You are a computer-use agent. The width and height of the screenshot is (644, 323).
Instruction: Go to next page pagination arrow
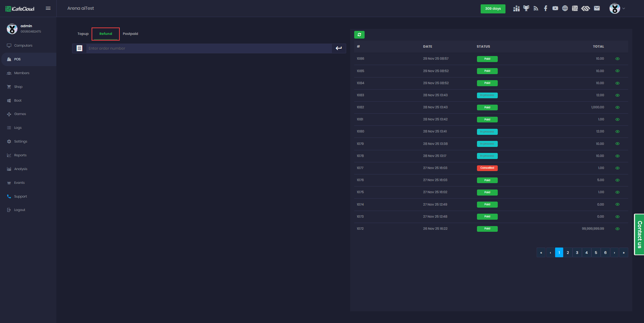614,253
